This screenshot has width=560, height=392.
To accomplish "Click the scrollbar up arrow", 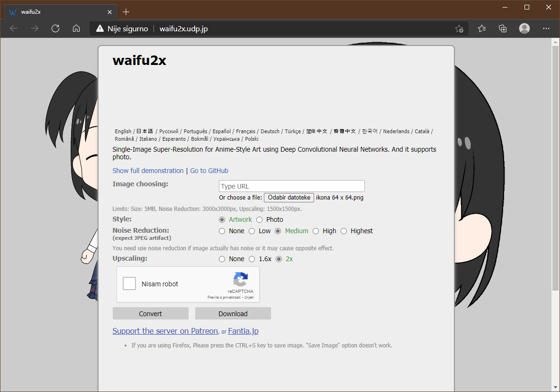I will click(x=555, y=42).
